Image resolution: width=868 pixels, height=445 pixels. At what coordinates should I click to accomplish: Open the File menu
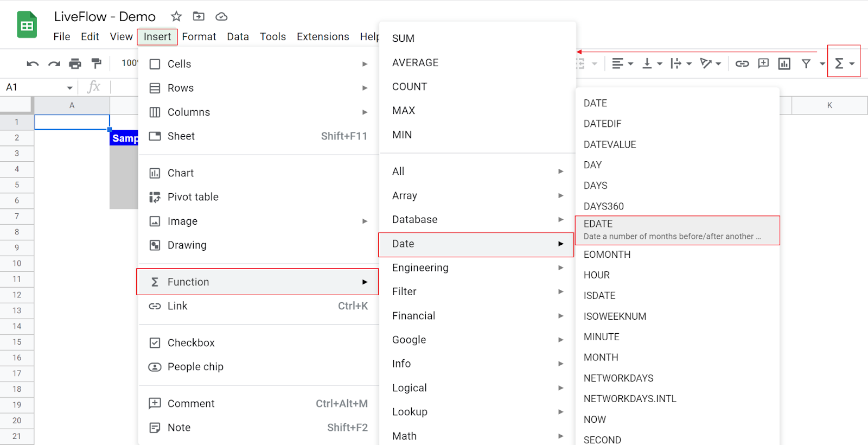pos(62,36)
